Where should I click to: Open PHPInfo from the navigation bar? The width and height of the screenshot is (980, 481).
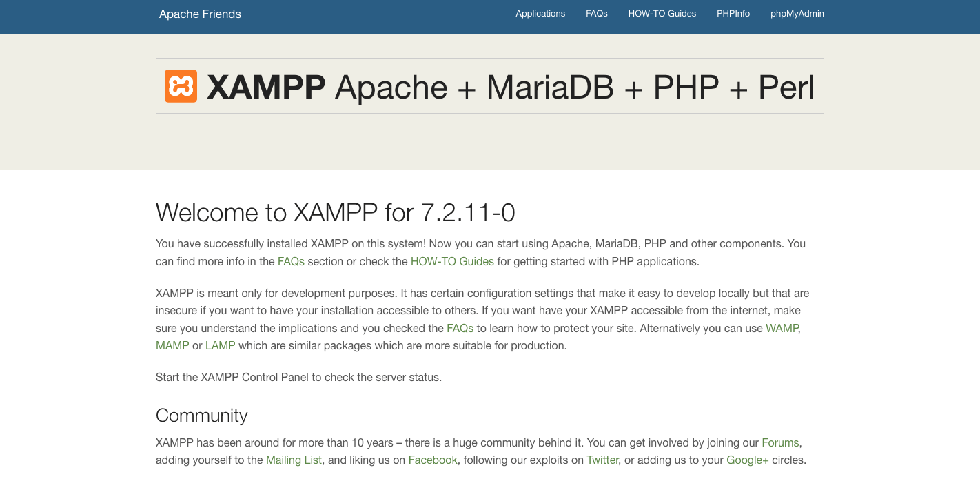pyautogui.click(x=733, y=14)
